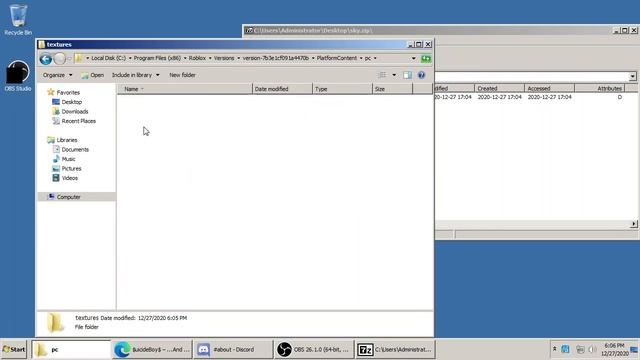This screenshot has height=360, width=640.
Task: Open the 7-Zip path dropdown arrow
Action: click(x=632, y=76)
